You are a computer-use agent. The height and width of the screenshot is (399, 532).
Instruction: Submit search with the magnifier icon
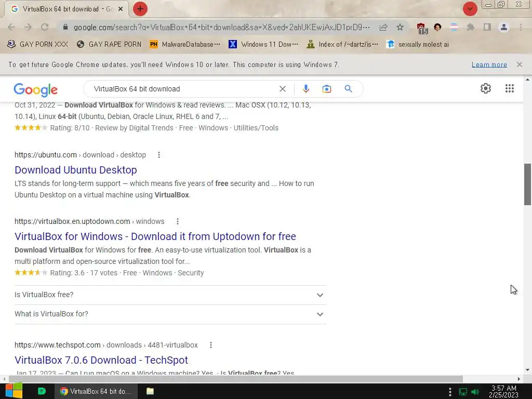[x=348, y=89]
